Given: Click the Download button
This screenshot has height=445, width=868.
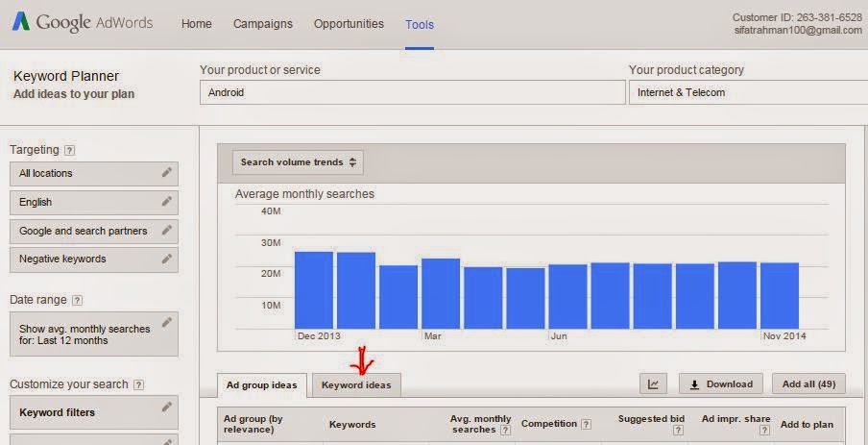Looking at the screenshot, I should 721,383.
